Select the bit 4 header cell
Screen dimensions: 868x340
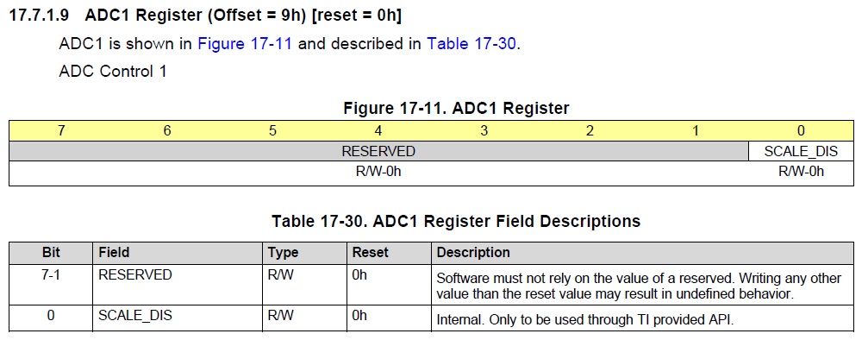[378, 131]
